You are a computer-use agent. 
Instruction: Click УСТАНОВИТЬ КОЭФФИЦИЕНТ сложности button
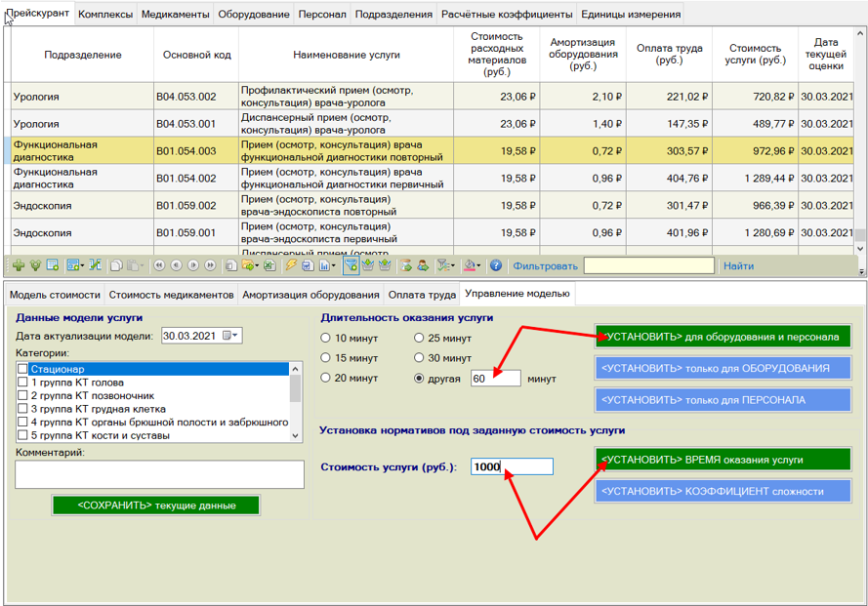click(x=722, y=491)
